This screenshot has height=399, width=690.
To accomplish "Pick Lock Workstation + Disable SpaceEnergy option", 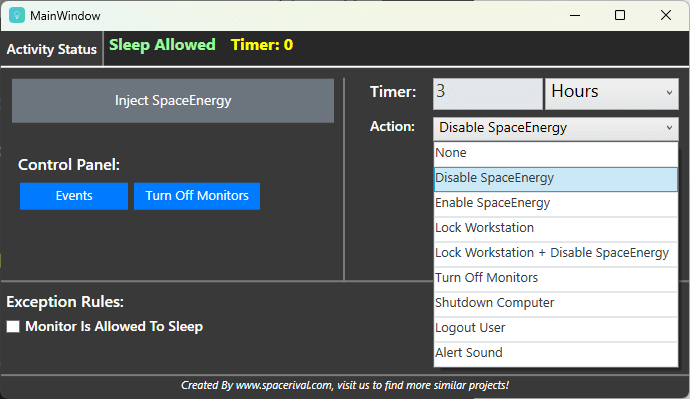I will [556, 253].
